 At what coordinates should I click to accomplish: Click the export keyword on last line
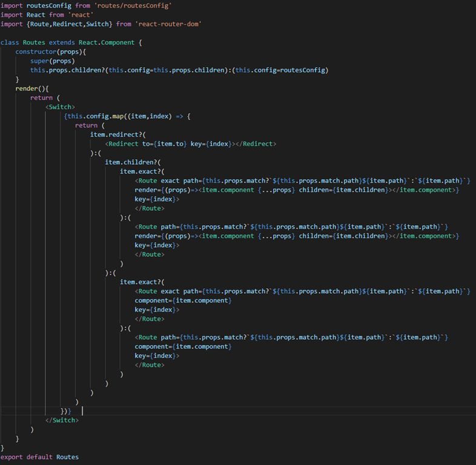[x=12, y=457]
